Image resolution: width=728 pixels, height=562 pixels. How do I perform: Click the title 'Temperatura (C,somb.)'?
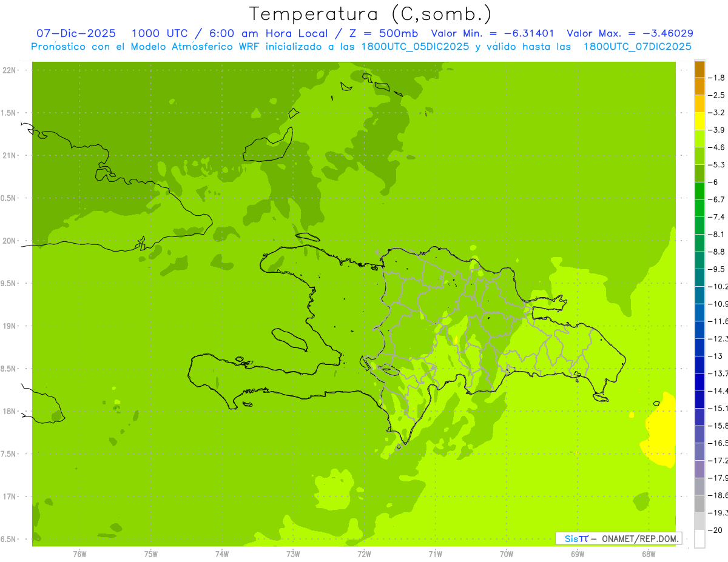point(371,14)
